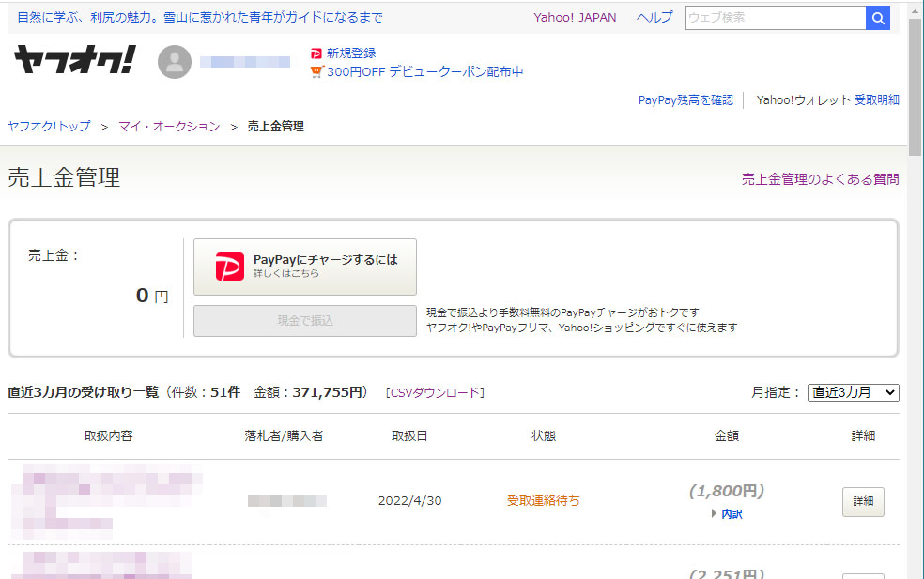Viewport: 924px width, 579px height.
Task: Expand the 内訳 breakdown triangle
Action: pyautogui.click(x=714, y=514)
